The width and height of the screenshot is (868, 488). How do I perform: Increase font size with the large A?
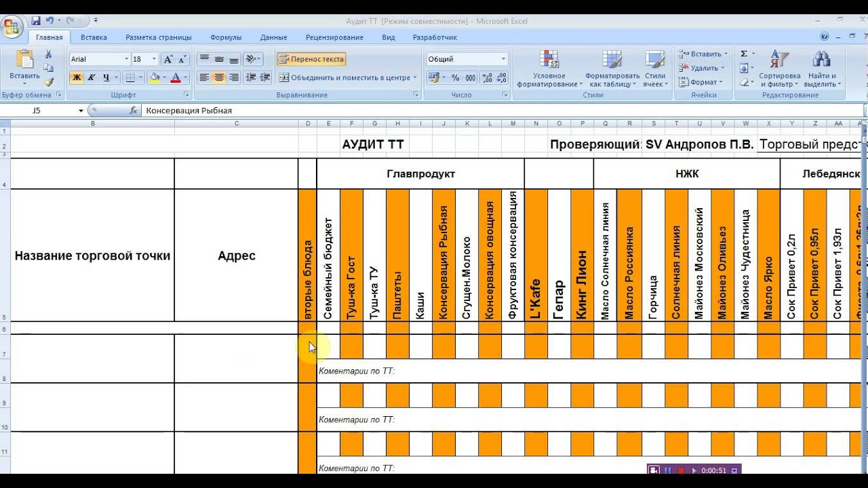168,59
